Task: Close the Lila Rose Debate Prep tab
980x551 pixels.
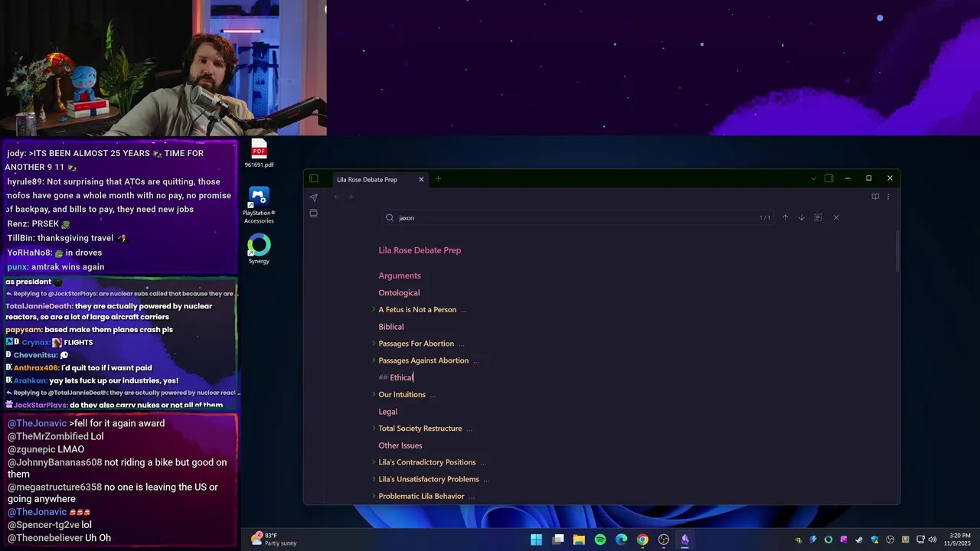Action: click(421, 179)
